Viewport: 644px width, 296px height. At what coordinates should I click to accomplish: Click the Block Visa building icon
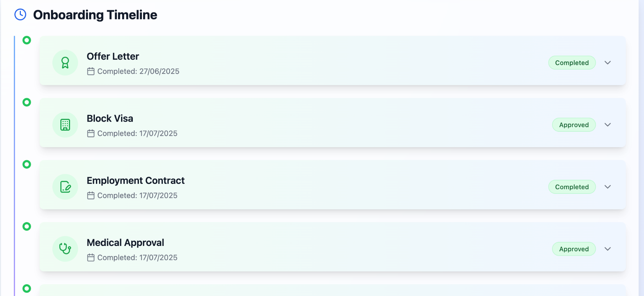point(65,125)
